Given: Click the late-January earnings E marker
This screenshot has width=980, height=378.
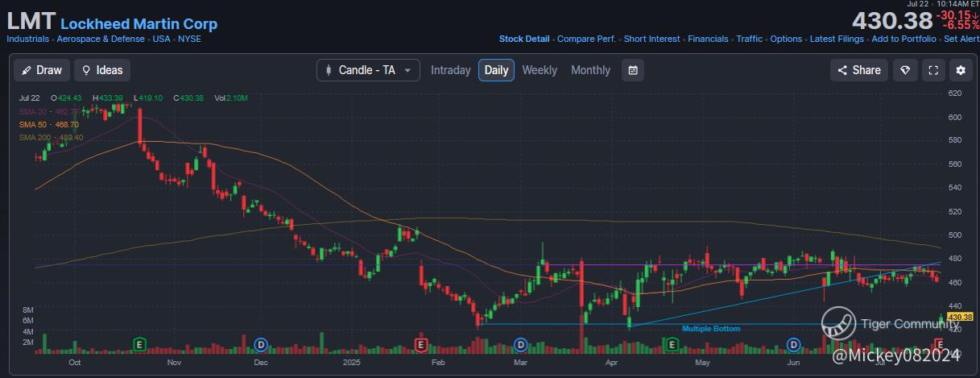Looking at the screenshot, I should coord(420,345).
